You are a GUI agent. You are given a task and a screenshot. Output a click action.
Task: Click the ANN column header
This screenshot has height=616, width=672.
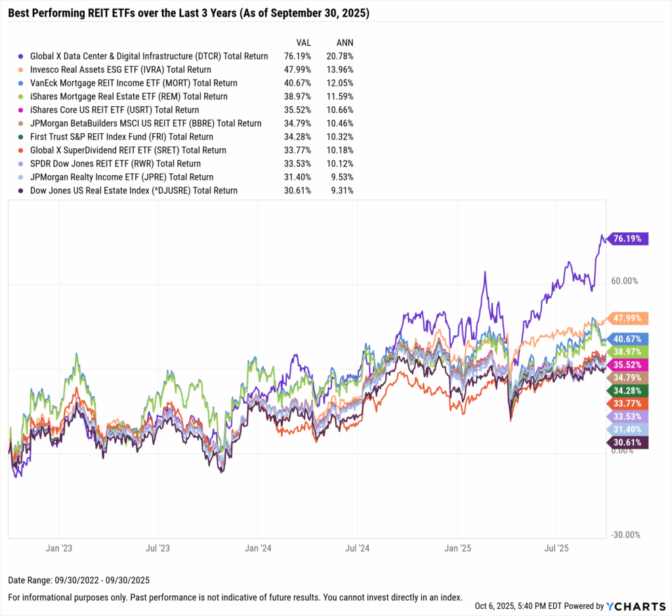click(343, 42)
